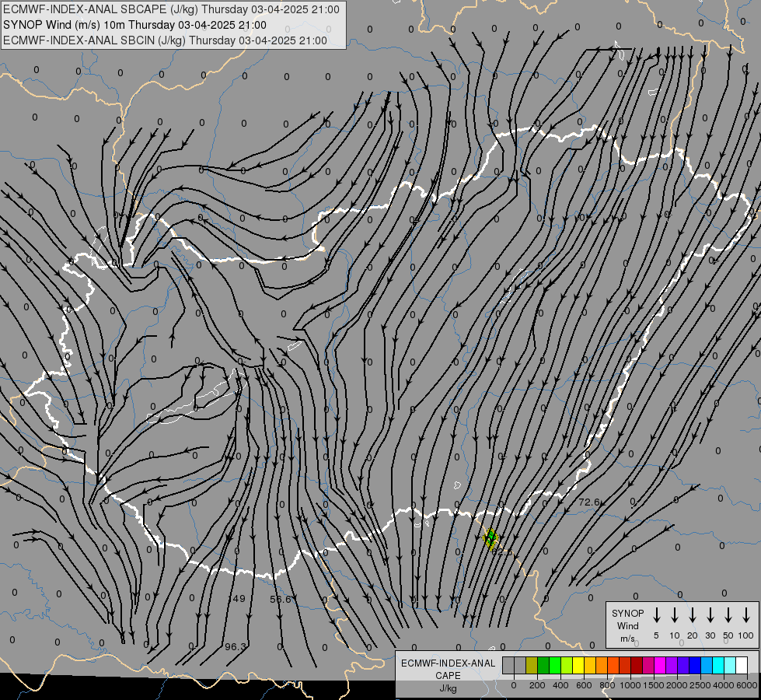Pick the amber swatch after 600 tick

pyautogui.click(x=590, y=665)
